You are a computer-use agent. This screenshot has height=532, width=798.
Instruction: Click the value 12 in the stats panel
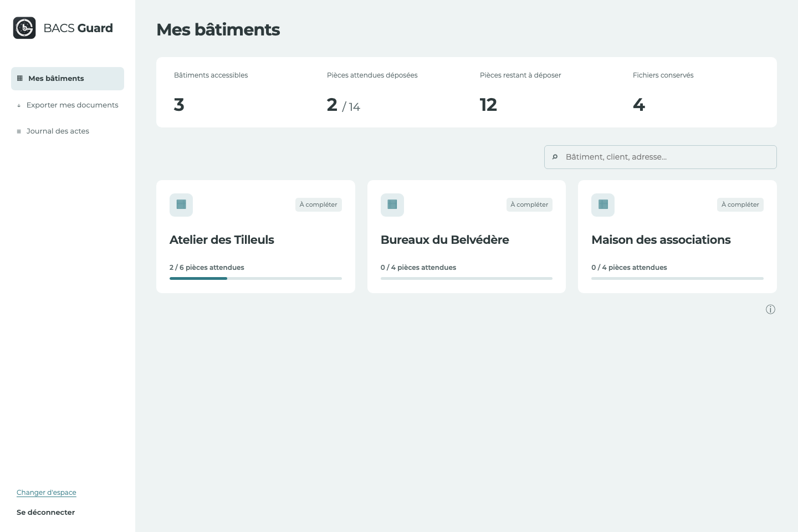(488, 105)
